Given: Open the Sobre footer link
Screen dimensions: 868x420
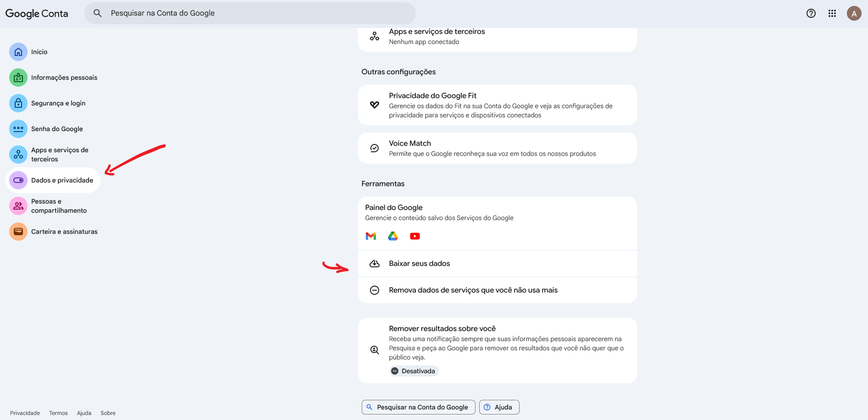Looking at the screenshot, I should click(108, 413).
